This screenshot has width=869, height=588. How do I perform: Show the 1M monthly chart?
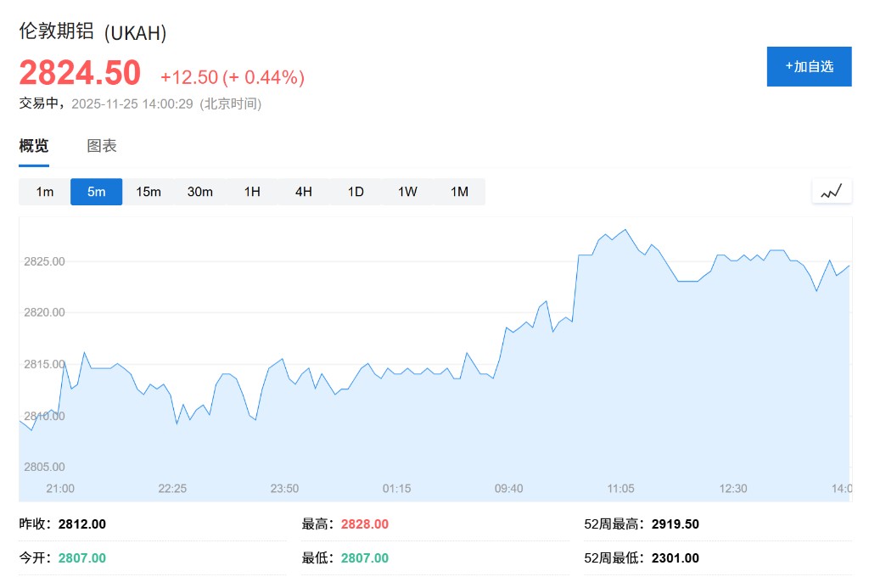tap(459, 192)
